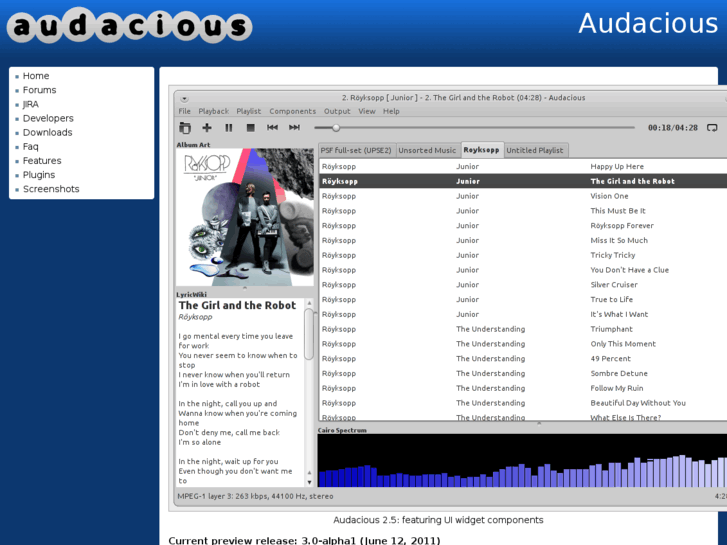
Task: Click the lyrics scrollbar up arrow at top
Action: 309,303
